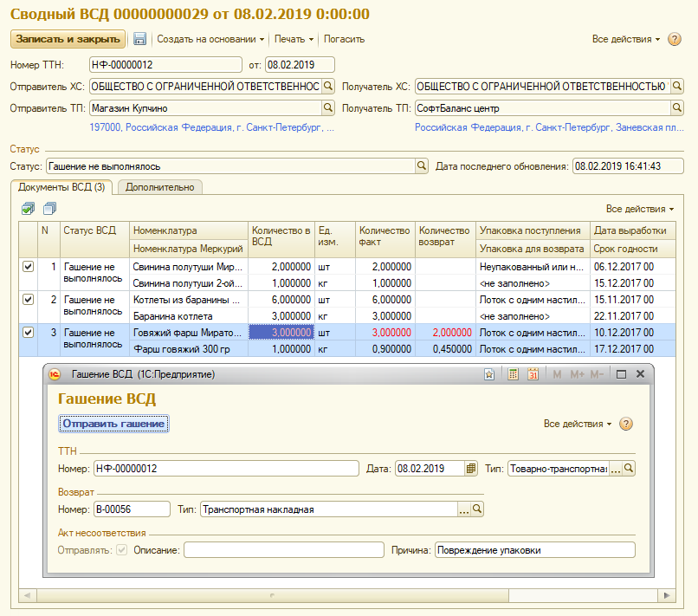The width and height of the screenshot is (698, 616).
Task: Select the highlighted 3,000000 cell in row 3
Action: 281,333
